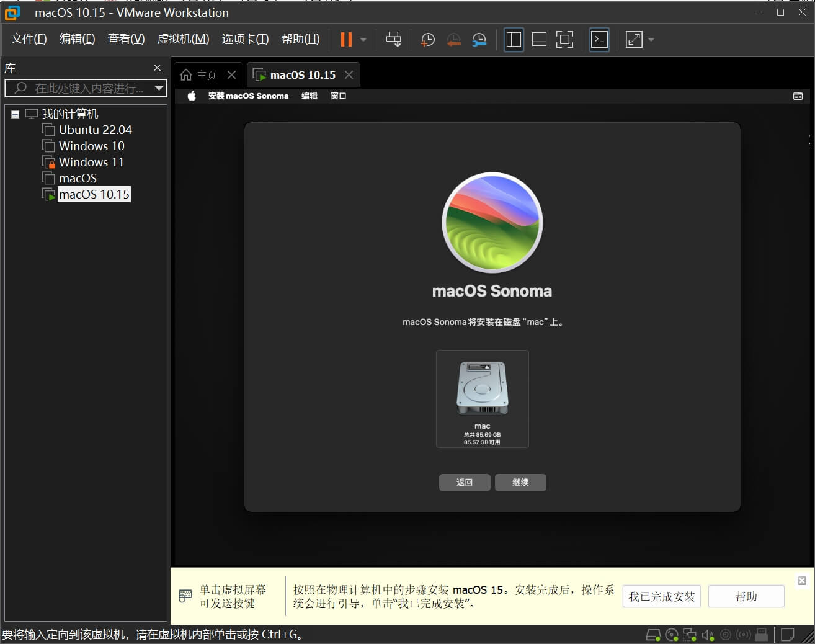This screenshot has height=644, width=815.
Task: Open the 选项卡(T) menu
Action: pos(245,39)
